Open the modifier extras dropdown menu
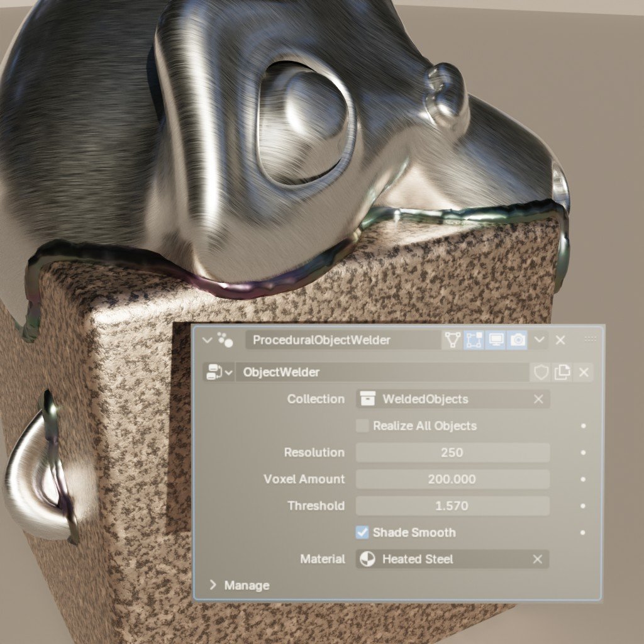 [539, 340]
